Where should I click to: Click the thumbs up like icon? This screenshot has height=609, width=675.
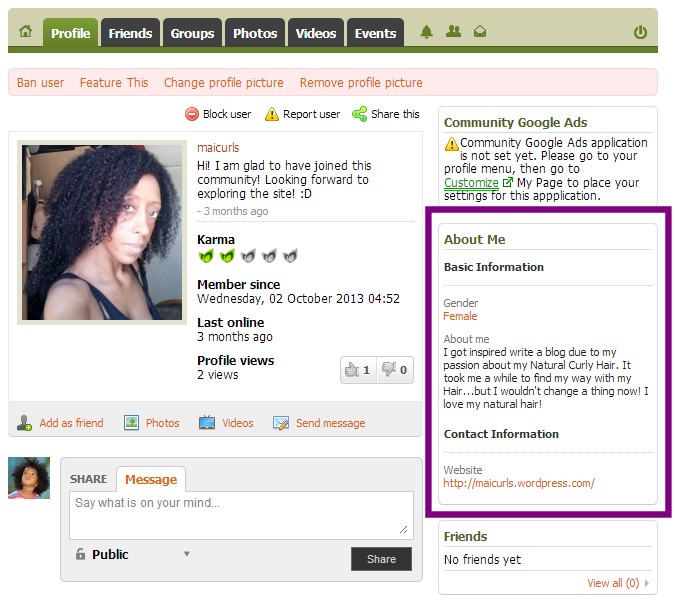[352, 370]
